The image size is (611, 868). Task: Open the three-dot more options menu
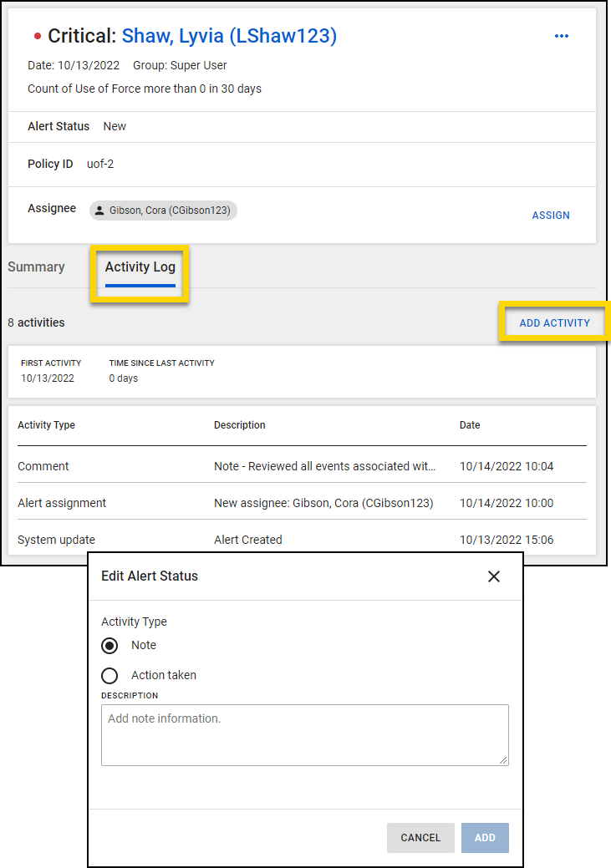click(562, 36)
